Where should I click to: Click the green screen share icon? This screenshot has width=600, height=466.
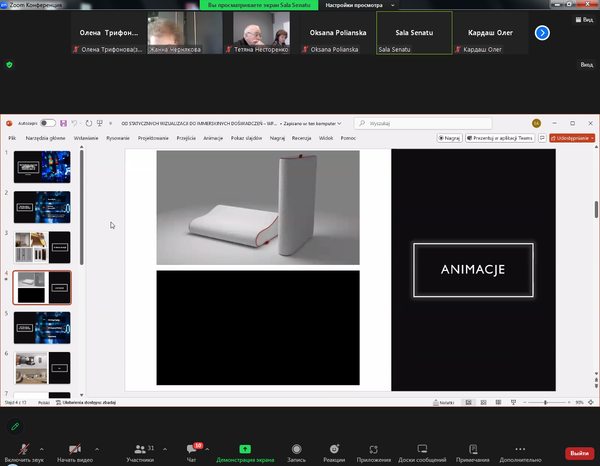[x=245, y=449]
